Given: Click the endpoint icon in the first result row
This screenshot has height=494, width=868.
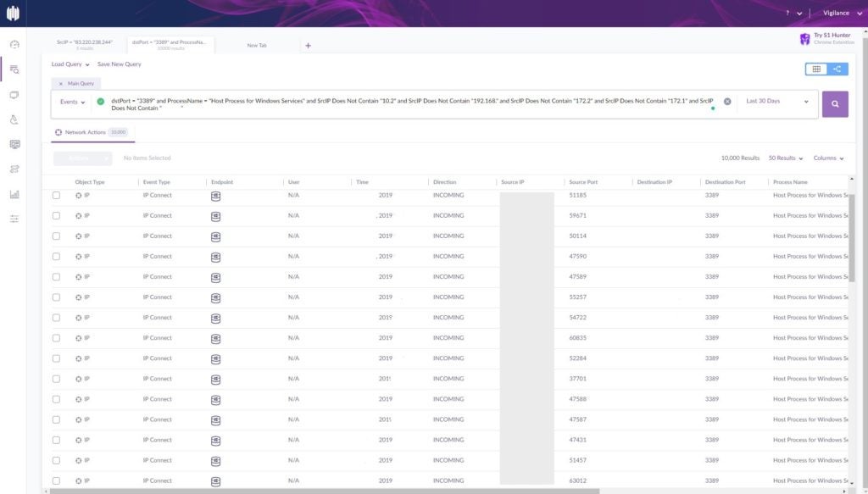Looking at the screenshot, I should pyautogui.click(x=218, y=195).
